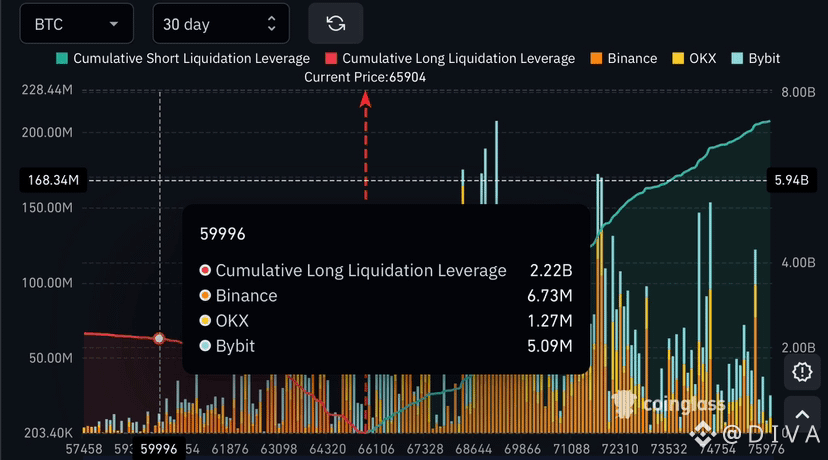This screenshot has height=460, width=828.
Task: Click the Binance 6.73M tooltip value
Action: (550, 296)
